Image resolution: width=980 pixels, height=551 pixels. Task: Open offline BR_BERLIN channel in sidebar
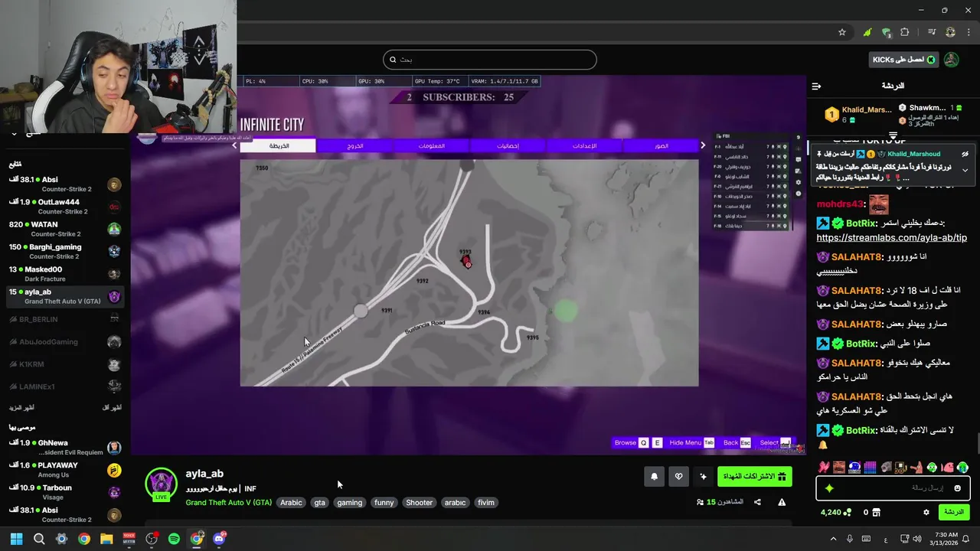coord(65,319)
